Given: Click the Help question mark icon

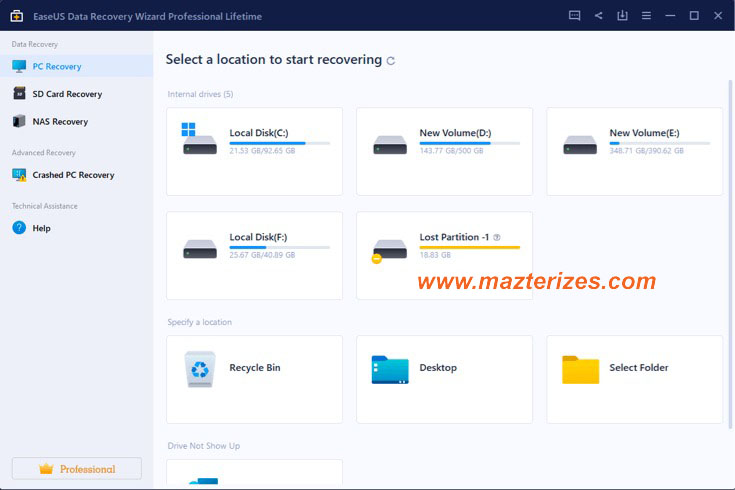Looking at the screenshot, I should pos(19,228).
